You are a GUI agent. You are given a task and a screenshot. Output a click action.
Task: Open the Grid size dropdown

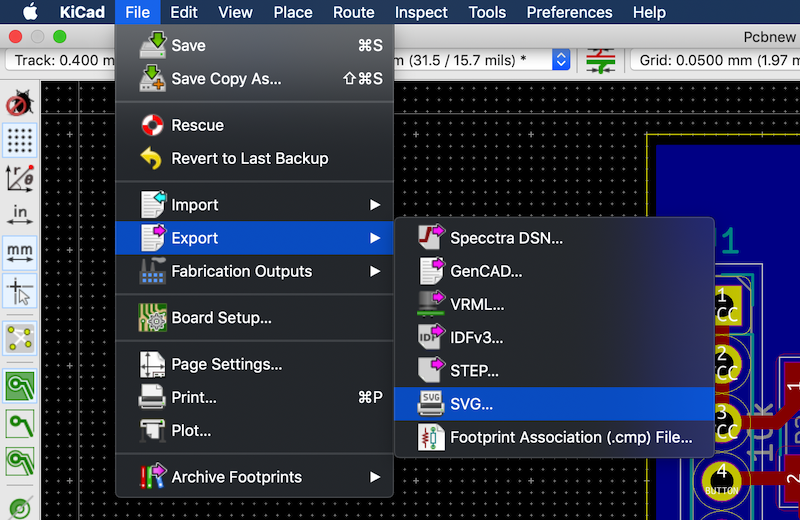click(x=715, y=60)
